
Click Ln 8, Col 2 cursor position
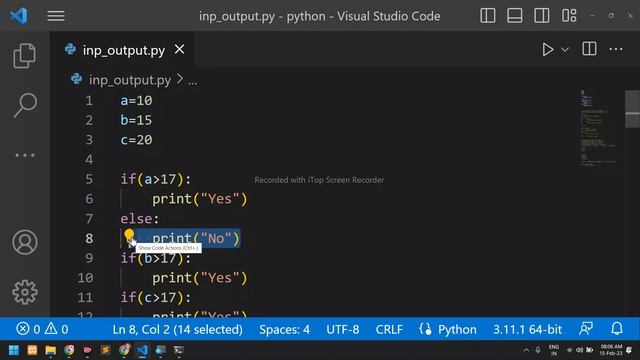point(178,329)
